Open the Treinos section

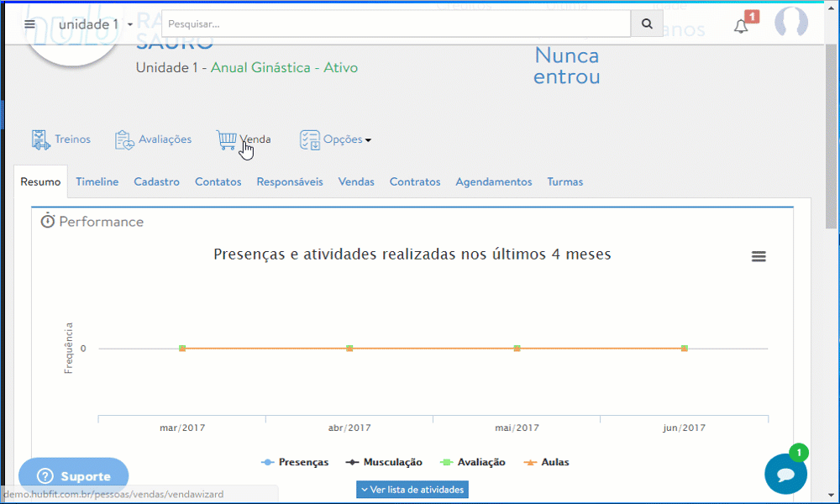(x=61, y=139)
